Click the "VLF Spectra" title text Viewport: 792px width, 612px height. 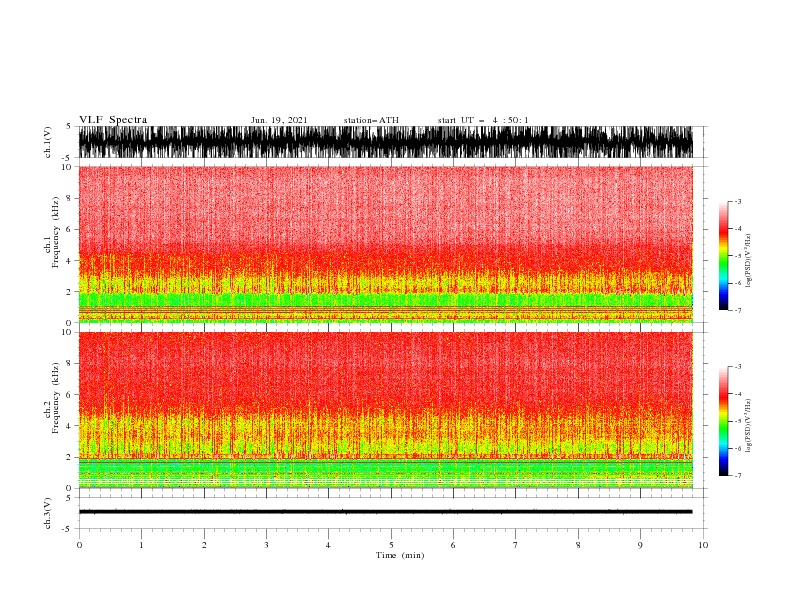tap(113, 120)
